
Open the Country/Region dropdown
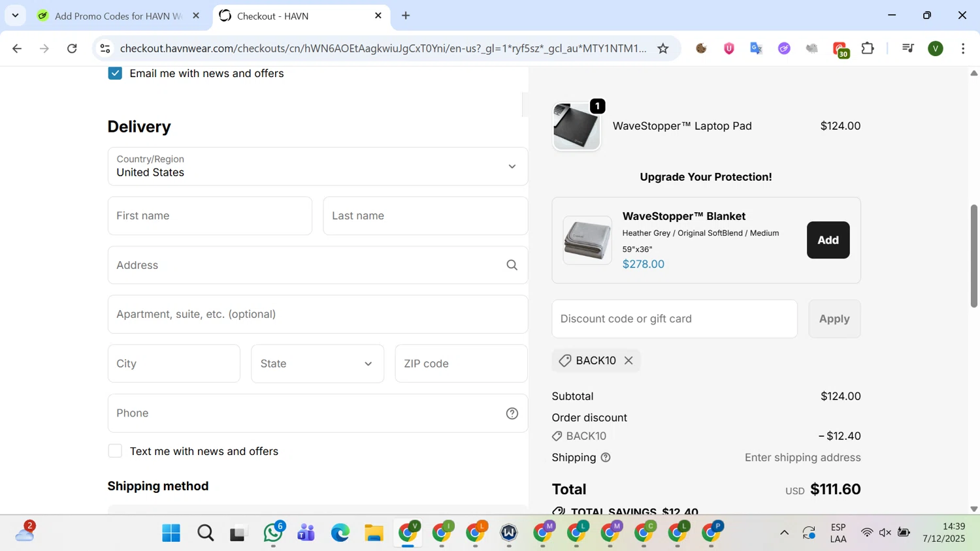point(318,166)
